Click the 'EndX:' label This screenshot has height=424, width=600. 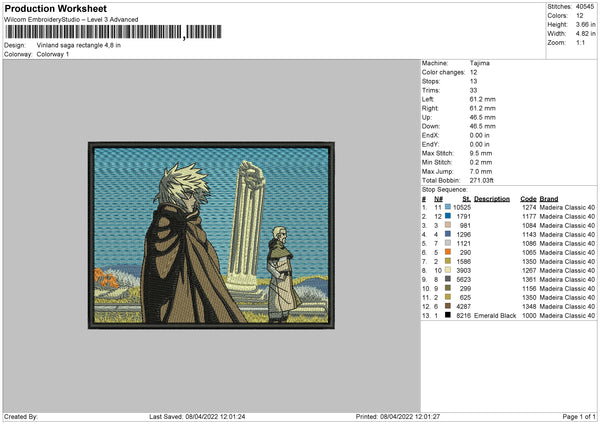pos(430,135)
